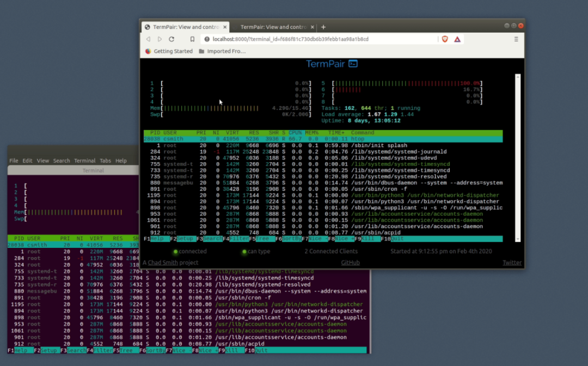Click F10 Quit in the Terminal window htop
Screen dimensions: 588x366
pos(256,350)
